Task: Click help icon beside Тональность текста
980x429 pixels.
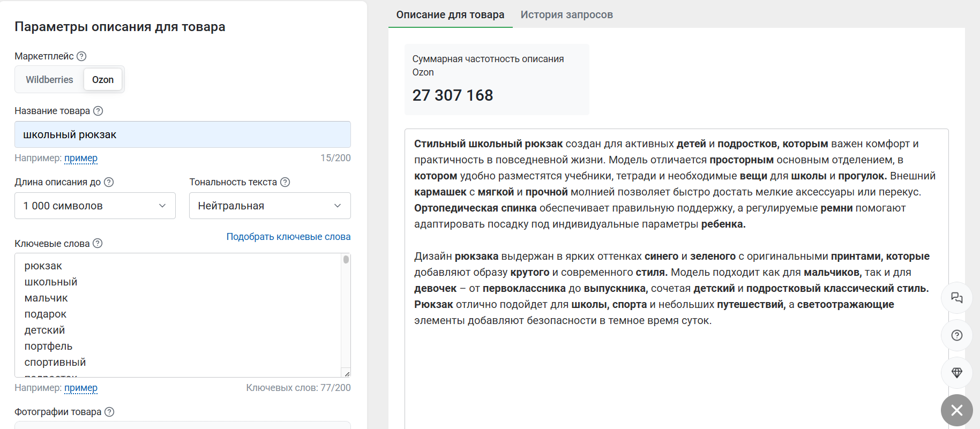Action: click(285, 182)
